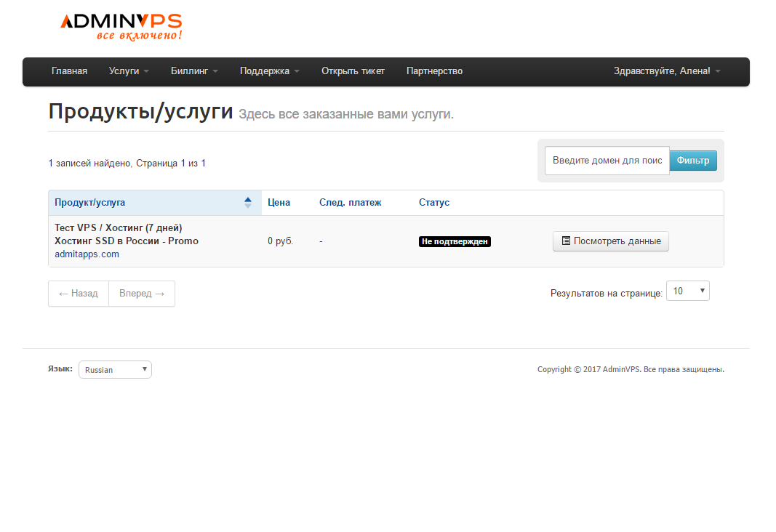The width and height of the screenshot is (776, 532).
Task: Open the Поддержка menu
Action: pyautogui.click(x=265, y=71)
